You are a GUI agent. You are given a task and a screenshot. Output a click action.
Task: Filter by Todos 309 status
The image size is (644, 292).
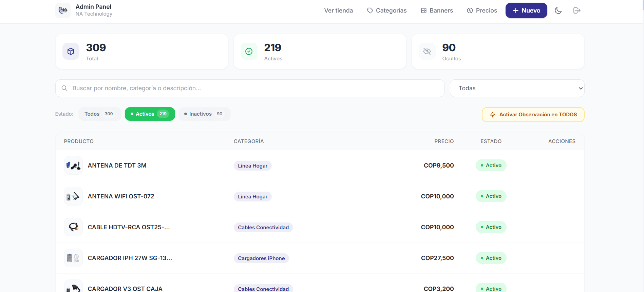point(99,114)
